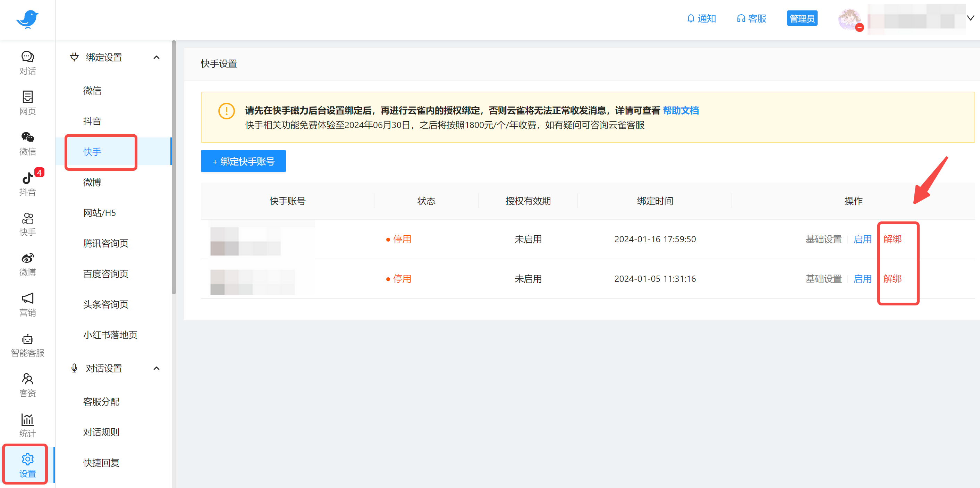This screenshot has width=980, height=488.
Task: Select the 网页 icon in the sidebar
Action: pos(27,103)
